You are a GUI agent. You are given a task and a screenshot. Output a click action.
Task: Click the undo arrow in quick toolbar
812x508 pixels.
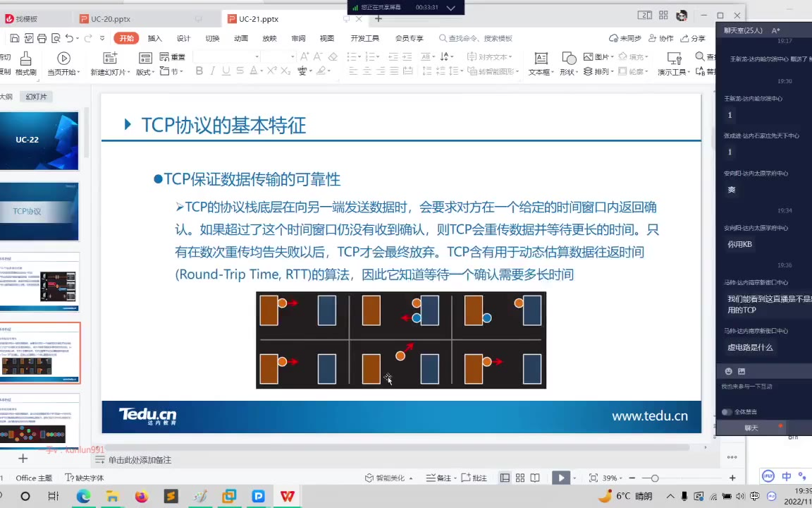69,38
